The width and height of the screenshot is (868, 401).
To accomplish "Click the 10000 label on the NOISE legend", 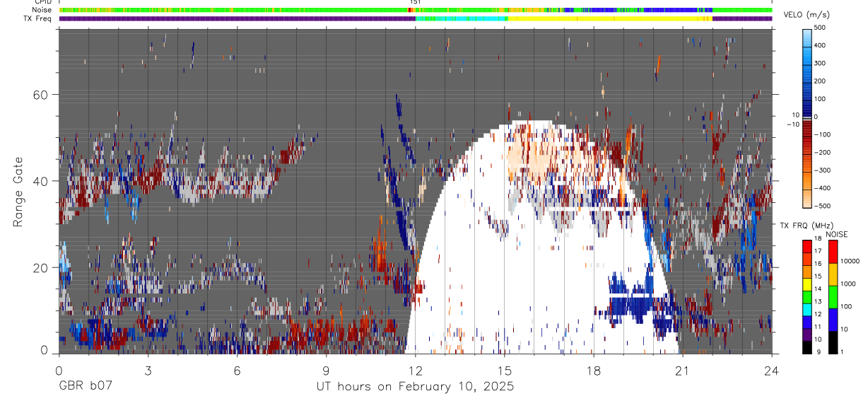I will tap(851, 261).
